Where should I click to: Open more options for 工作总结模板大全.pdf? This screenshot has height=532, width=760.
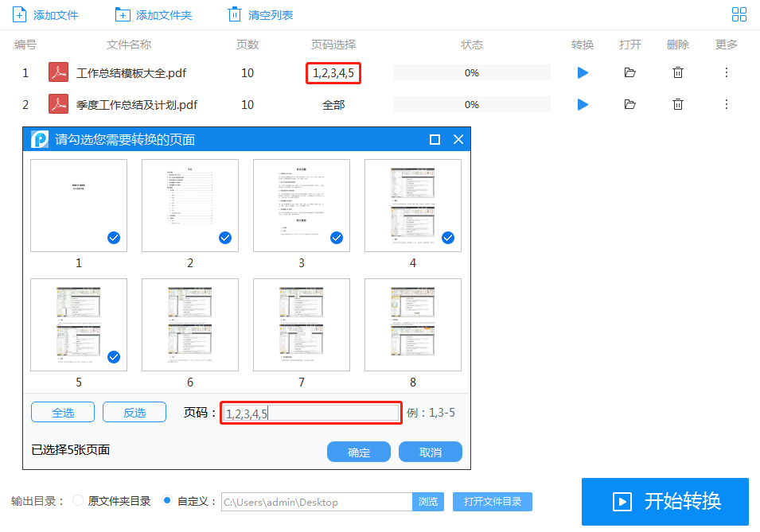click(726, 72)
